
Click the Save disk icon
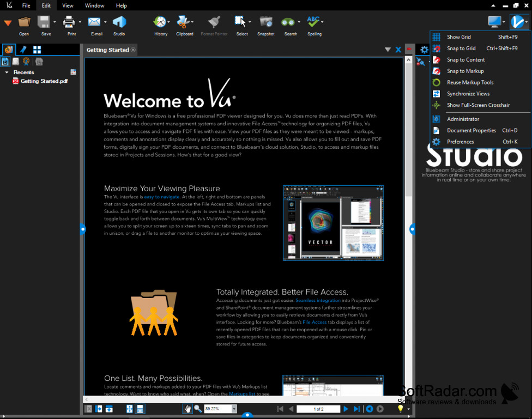pos(44,22)
